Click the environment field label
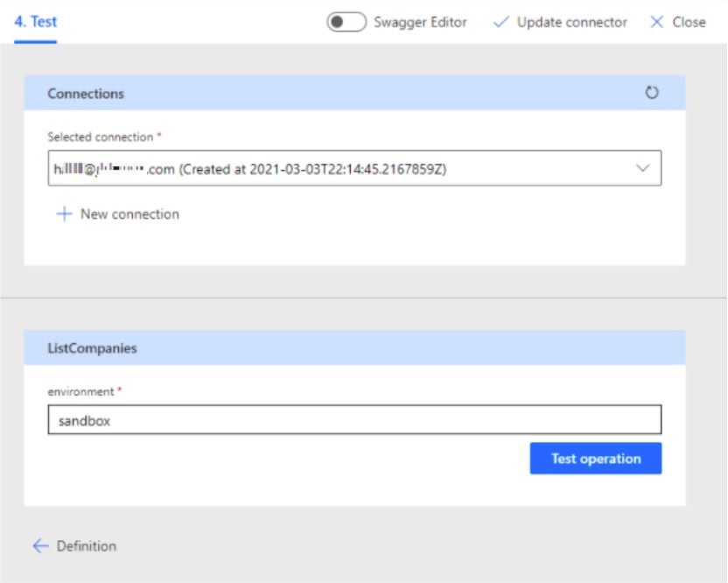The height and width of the screenshot is (583, 728). click(80, 391)
